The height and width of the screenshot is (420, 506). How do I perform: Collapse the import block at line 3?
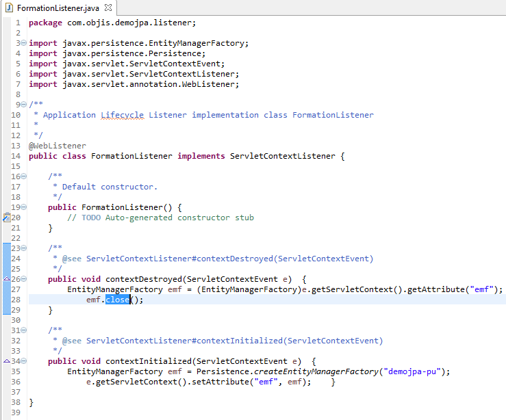coord(24,43)
